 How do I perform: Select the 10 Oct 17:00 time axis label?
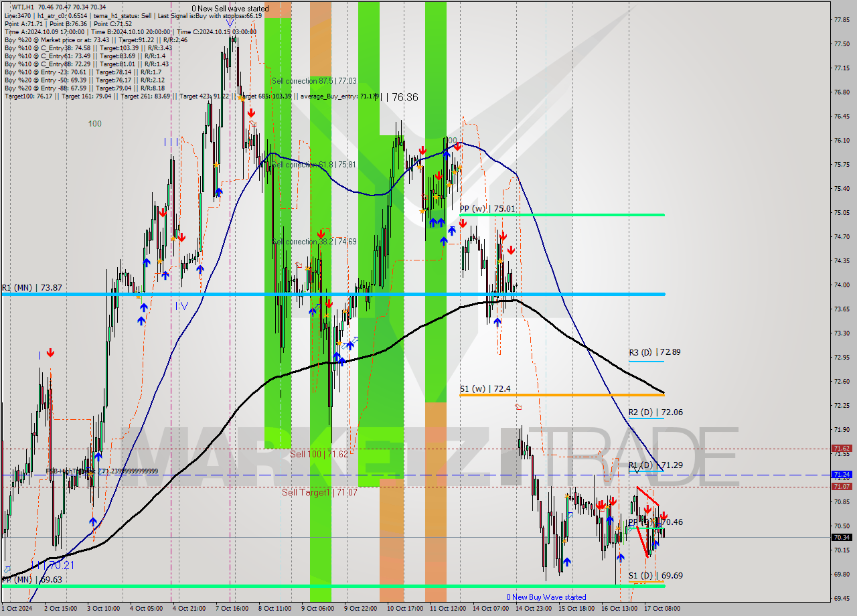pos(404,609)
